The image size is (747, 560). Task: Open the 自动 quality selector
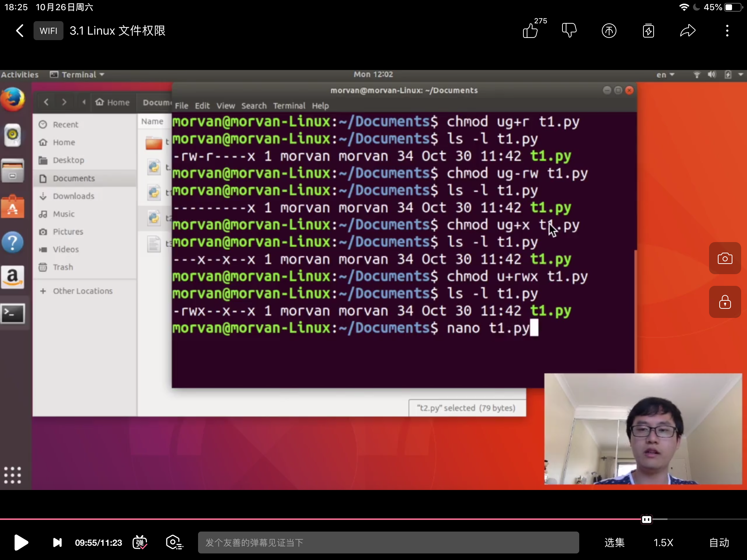(719, 542)
